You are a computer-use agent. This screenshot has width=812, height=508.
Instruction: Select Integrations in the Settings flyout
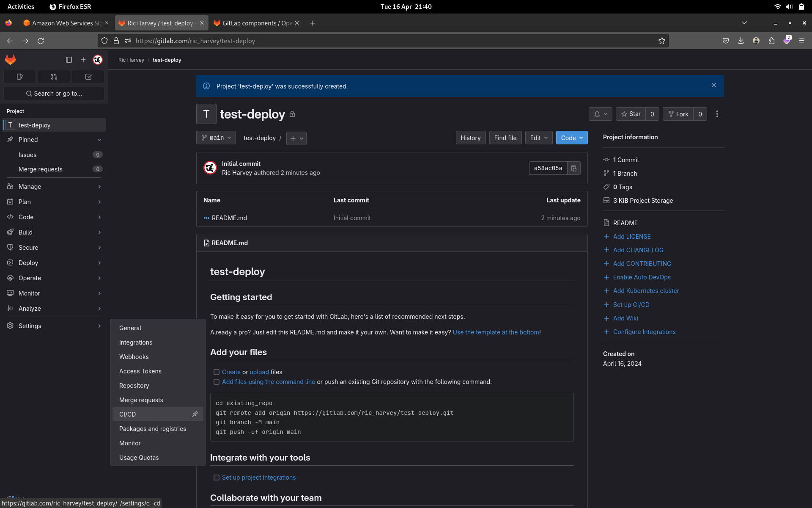tap(158, 342)
